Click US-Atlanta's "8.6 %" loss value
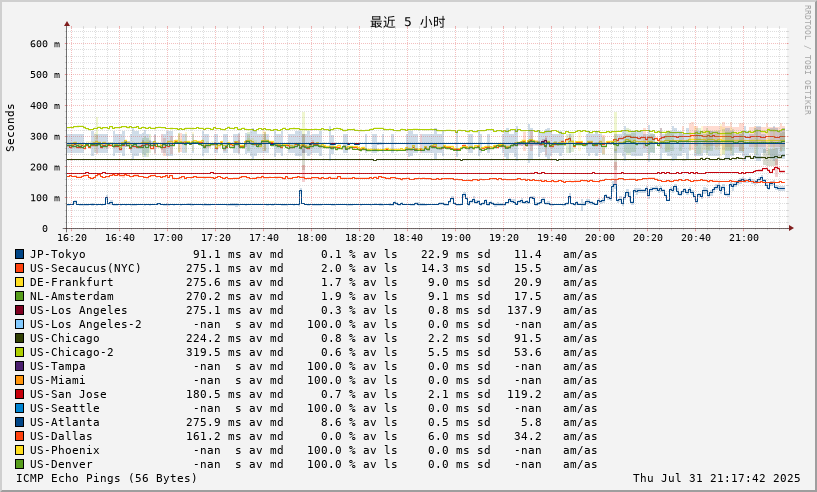Screen dimensions: 817x492 pos(338,422)
